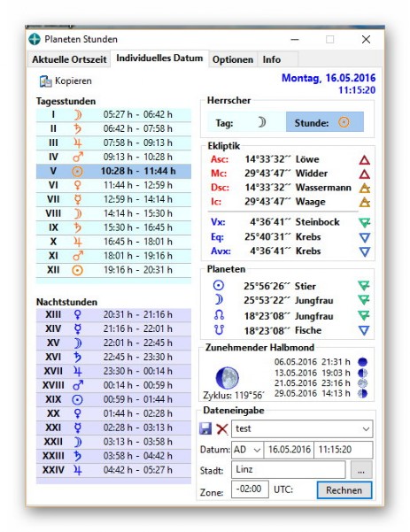Click the Planeten Stunden app icon in title bar
Image resolution: width=410 pixels, height=532 pixels.
[x=35, y=39]
